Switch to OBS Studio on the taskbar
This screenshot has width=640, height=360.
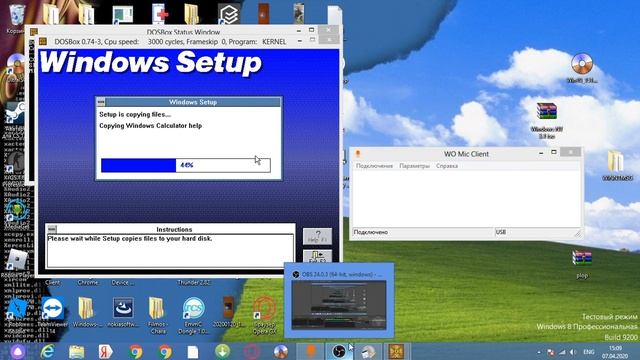tap(339, 351)
